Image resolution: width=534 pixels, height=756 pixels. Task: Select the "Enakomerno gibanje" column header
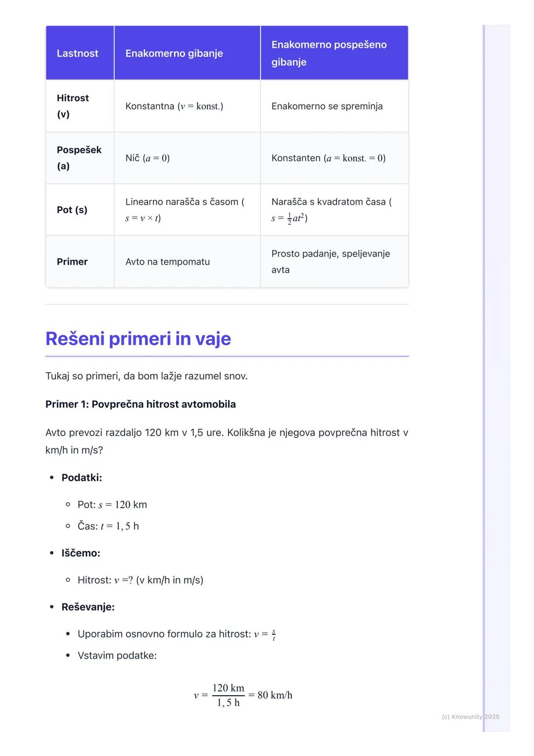174,53
